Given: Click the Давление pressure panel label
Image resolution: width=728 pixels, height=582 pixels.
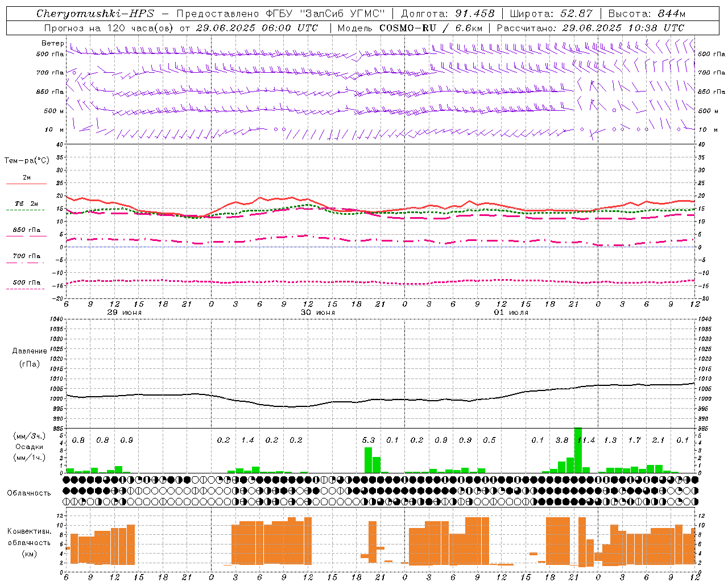Looking at the screenshot, I should coord(30,351).
